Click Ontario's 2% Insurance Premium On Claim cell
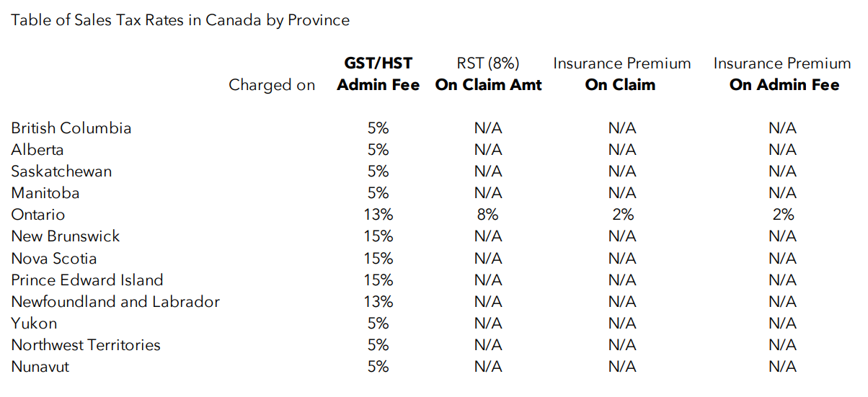Image resolution: width=868 pixels, height=397 pixels. click(x=622, y=215)
